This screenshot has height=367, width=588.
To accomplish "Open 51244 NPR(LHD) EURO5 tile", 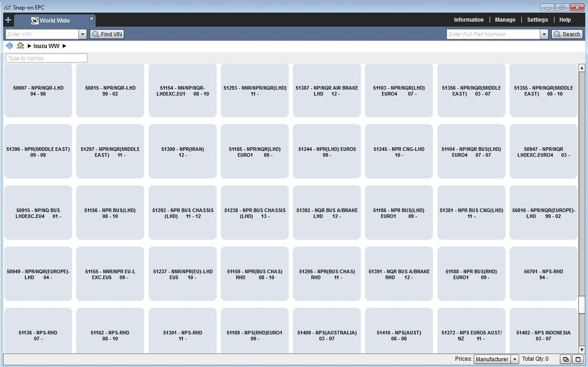I will pos(327,152).
